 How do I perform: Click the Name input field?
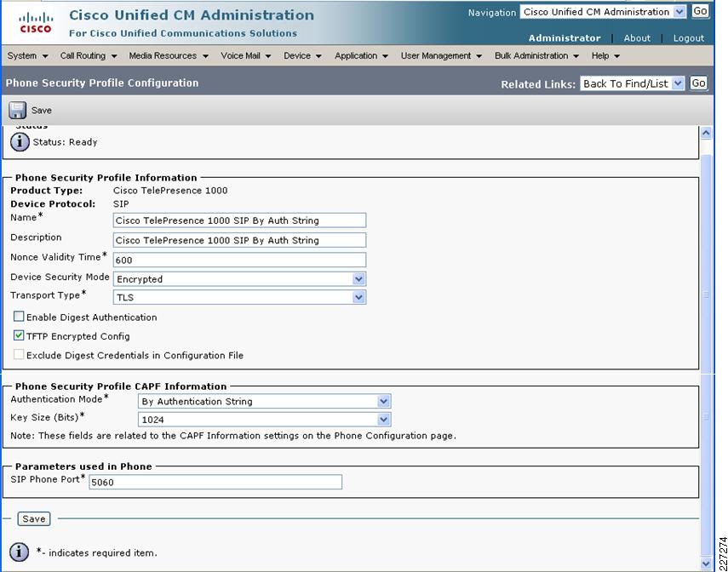pyautogui.click(x=239, y=220)
